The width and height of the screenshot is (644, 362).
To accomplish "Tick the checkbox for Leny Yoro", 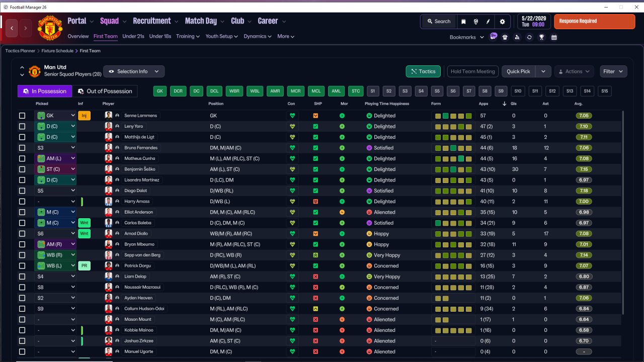I will [x=22, y=126].
